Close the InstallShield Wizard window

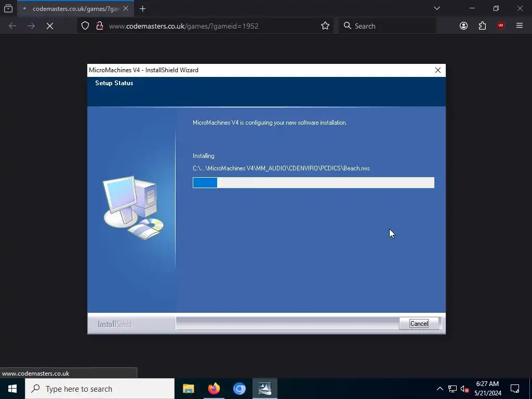437,70
